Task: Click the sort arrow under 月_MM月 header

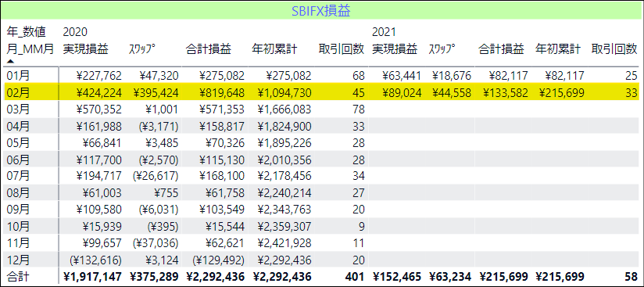Action: point(11,61)
